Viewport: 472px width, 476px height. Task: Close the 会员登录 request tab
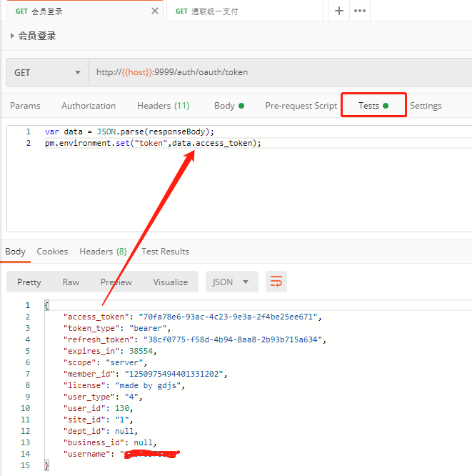[x=155, y=11]
